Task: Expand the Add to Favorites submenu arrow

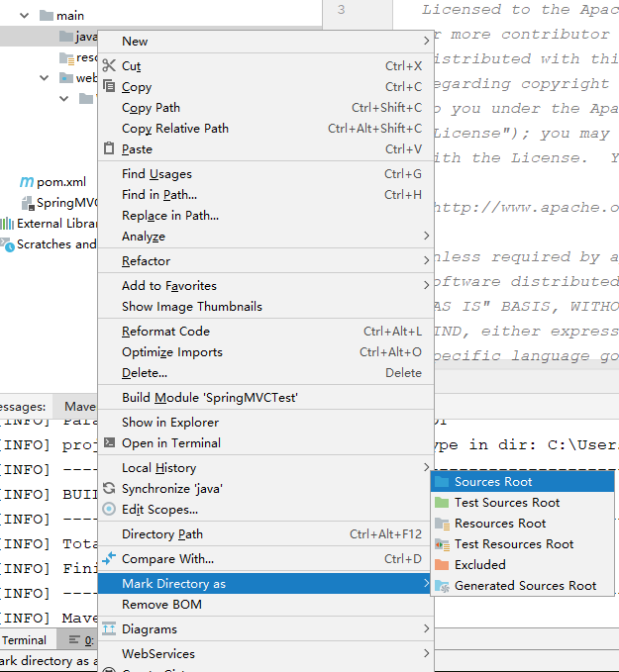Action: tap(426, 285)
